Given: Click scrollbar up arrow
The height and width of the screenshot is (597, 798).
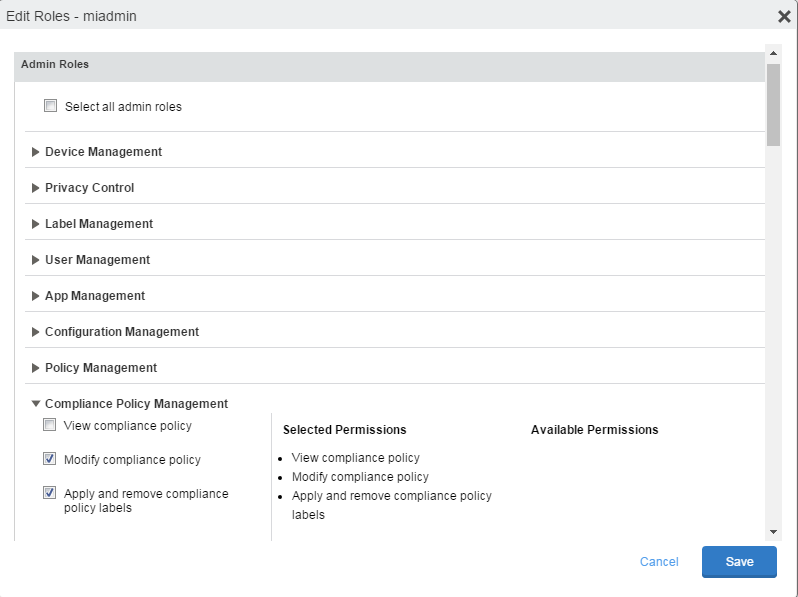Looking at the screenshot, I should 773,51.
